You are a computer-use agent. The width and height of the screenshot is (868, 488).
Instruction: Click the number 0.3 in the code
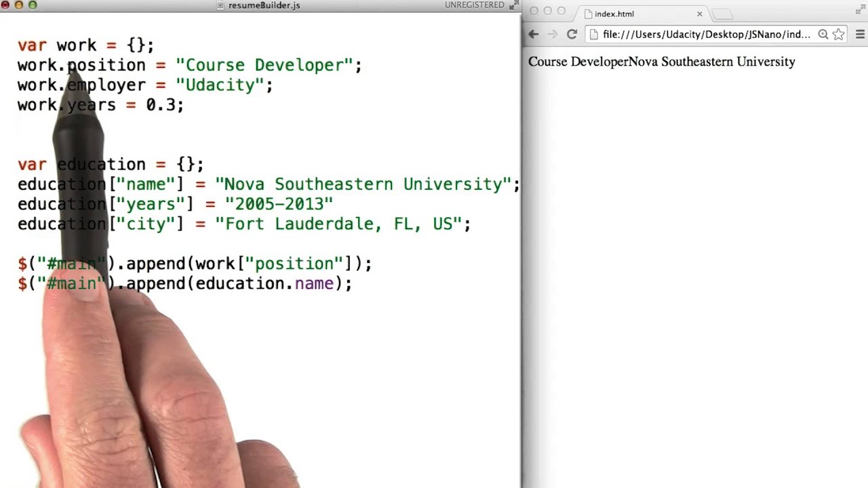(161, 105)
